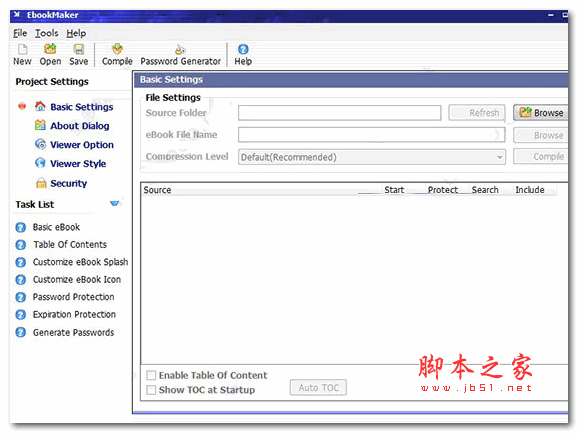
Task: Open the Viewer Style link
Action: pyautogui.click(x=78, y=163)
